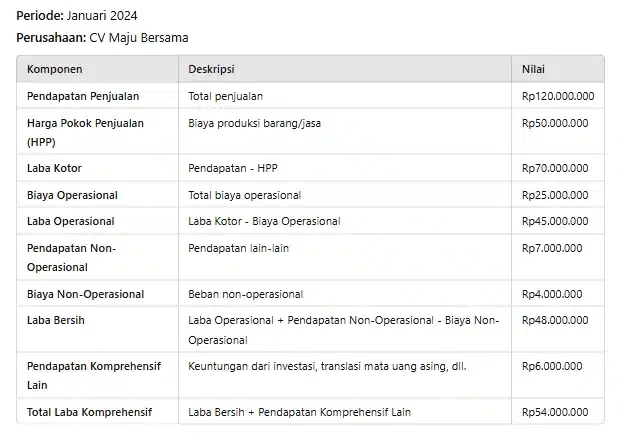The image size is (623, 437).
Task: Click the Laba Bersih value Rp48.000.000
Action: point(555,320)
